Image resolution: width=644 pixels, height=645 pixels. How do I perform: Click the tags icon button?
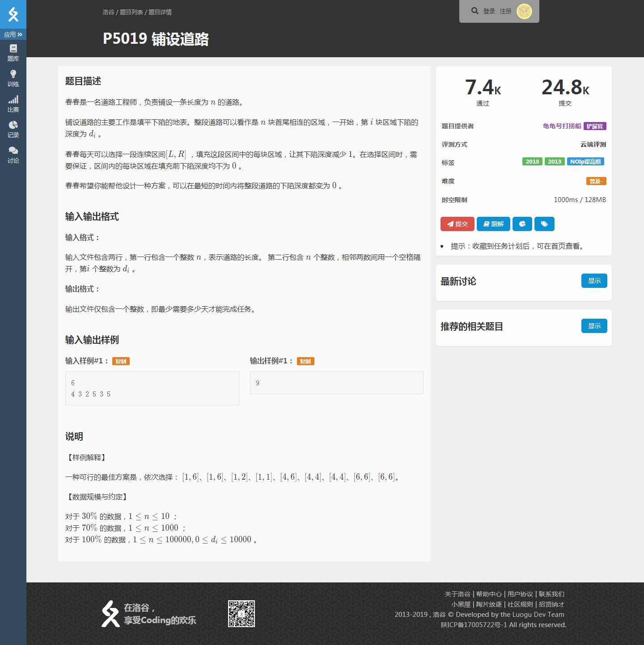[544, 224]
